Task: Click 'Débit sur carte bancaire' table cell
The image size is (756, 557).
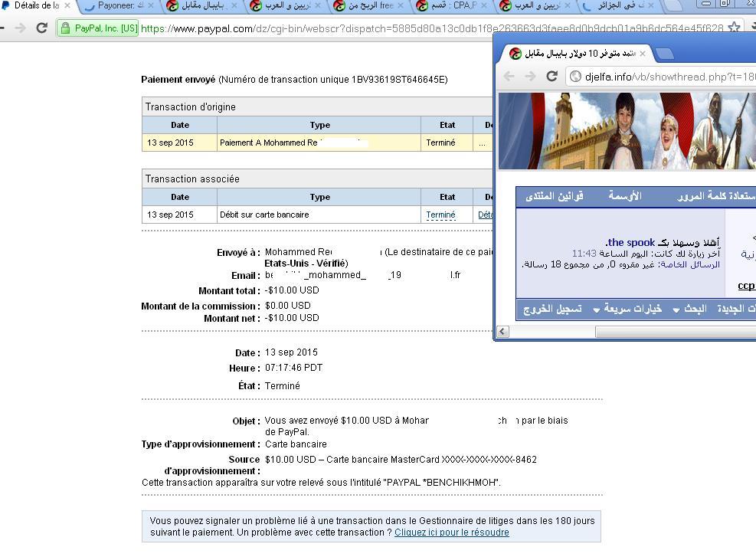Action: click(x=319, y=215)
